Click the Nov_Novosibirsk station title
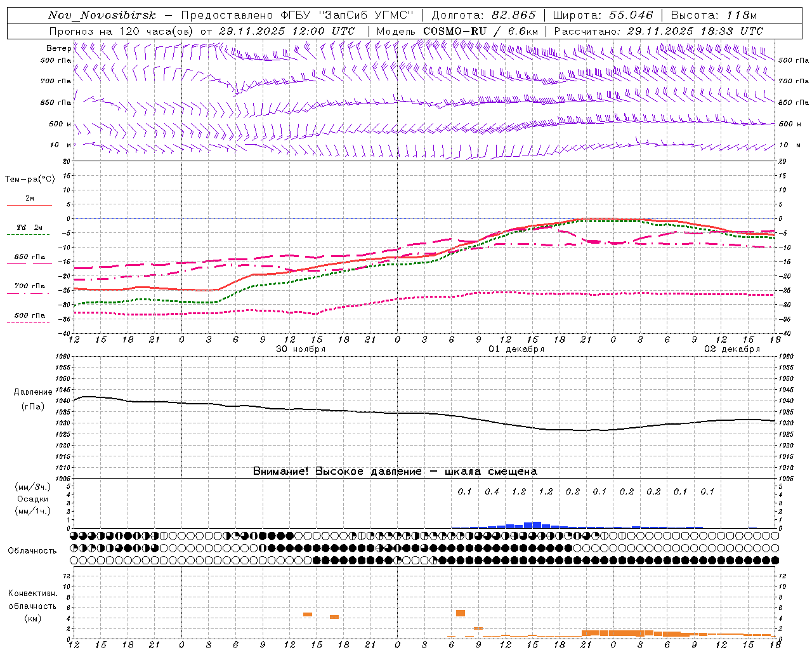 pos(101,15)
